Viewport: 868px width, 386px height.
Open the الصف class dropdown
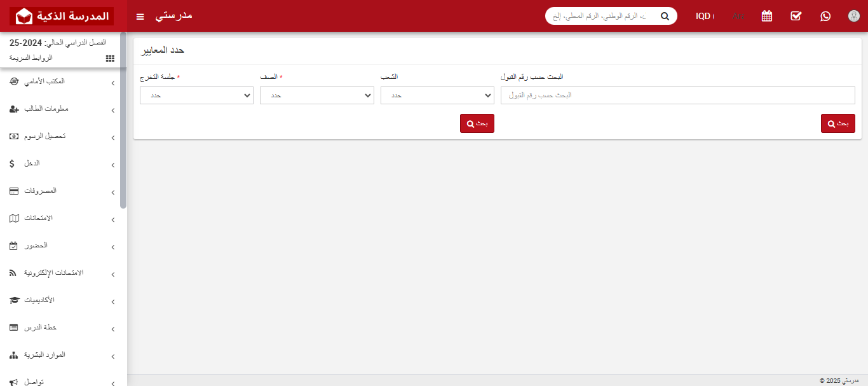point(316,95)
